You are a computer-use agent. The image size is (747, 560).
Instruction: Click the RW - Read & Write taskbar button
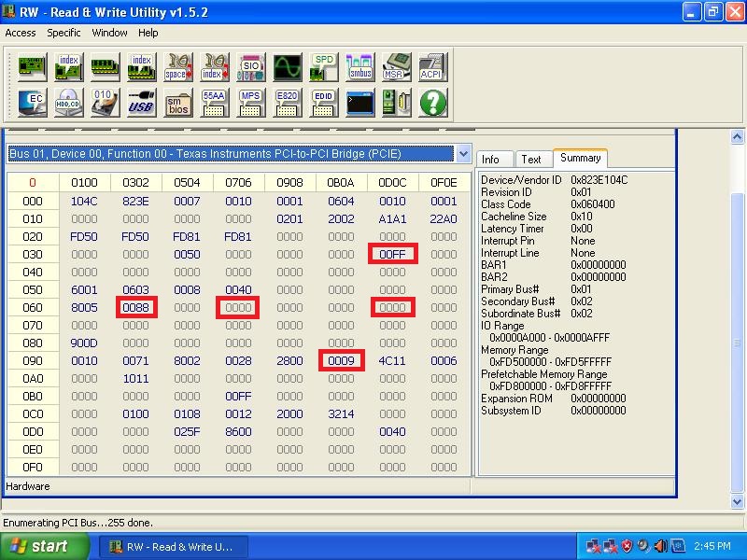click(174, 547)
